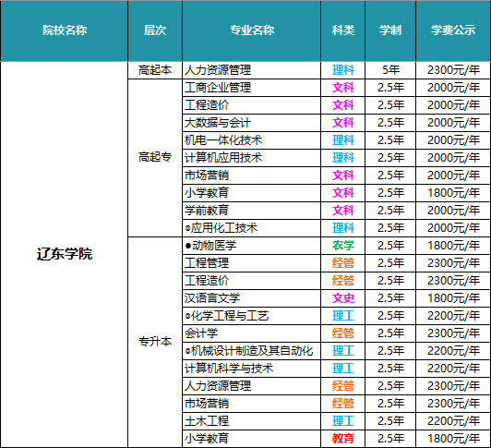The height and width of the screenshot is (448, 491).
Task: Select the 学费公示 header cell
Action: pos(453,30)
